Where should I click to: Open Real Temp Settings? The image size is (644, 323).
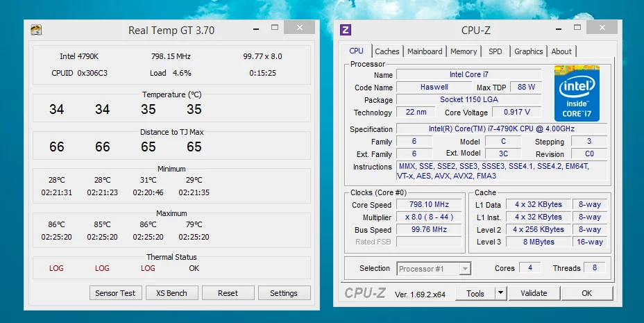[284, 293]
